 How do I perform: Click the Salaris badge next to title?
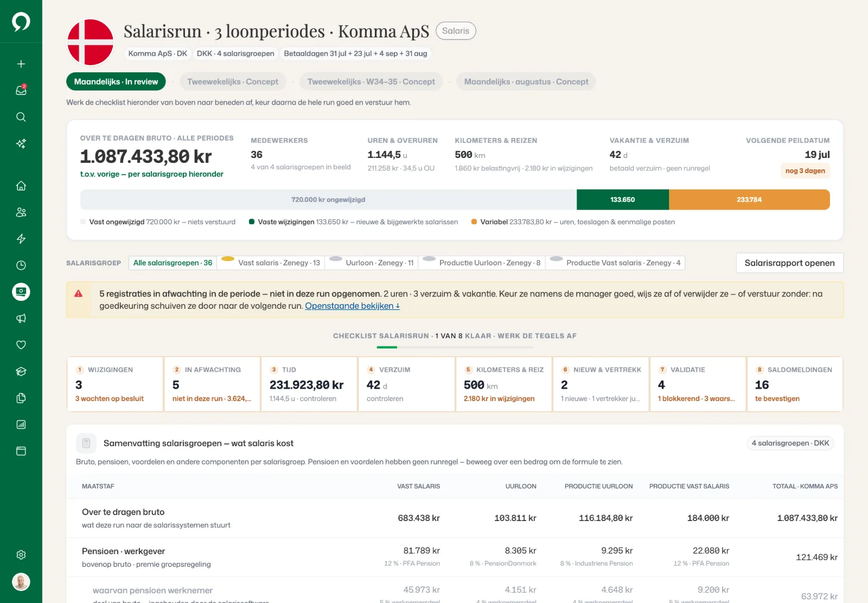pos(456,31)
